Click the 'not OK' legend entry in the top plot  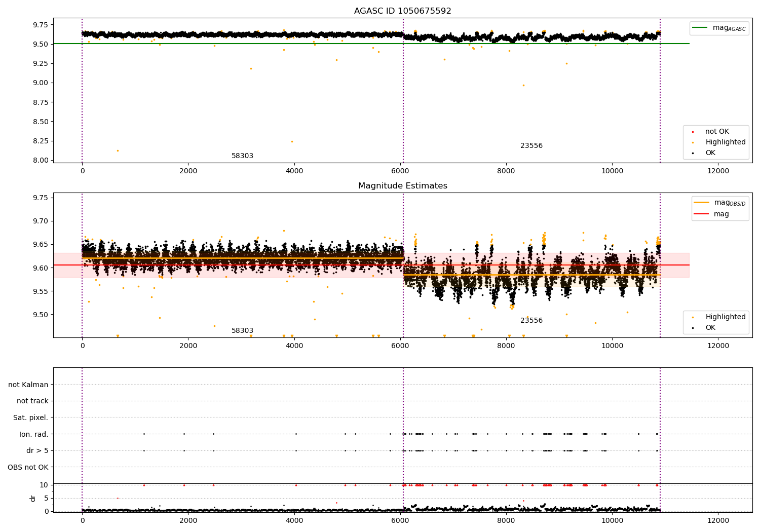717,132
